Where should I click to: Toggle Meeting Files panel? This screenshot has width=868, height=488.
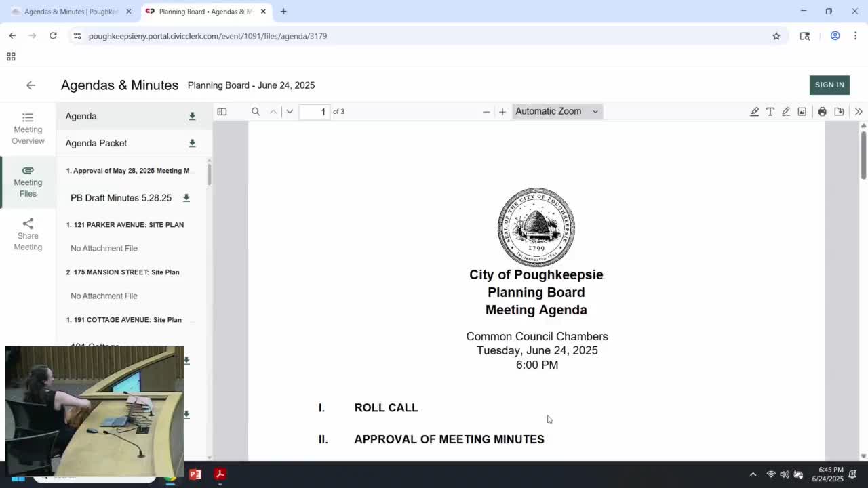click(x=28, y=182)
